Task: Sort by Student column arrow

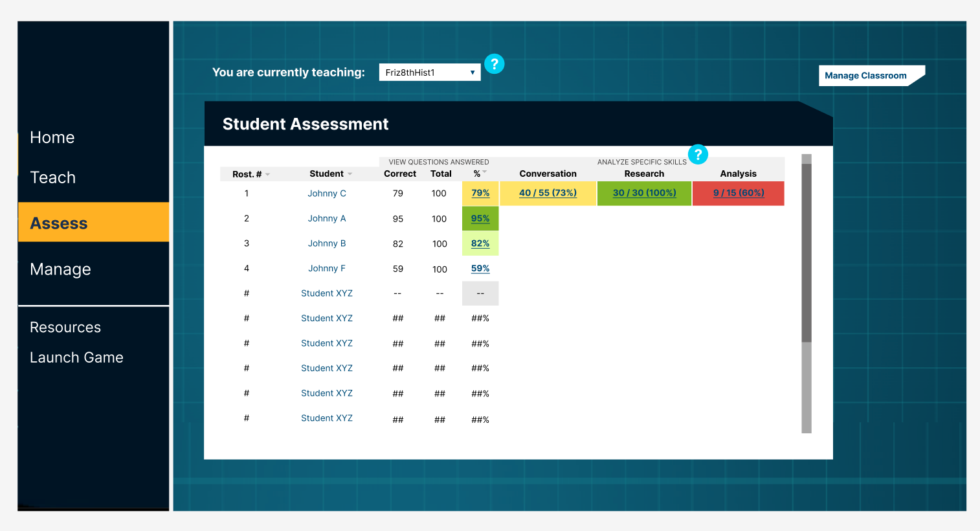Action: tap(350, 174)
